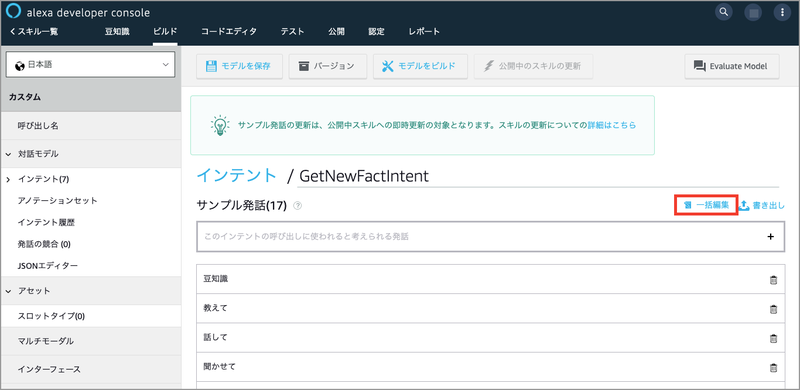
Task: Open 発話の競合 (0) in sidebar
Action: pos(44,245)
